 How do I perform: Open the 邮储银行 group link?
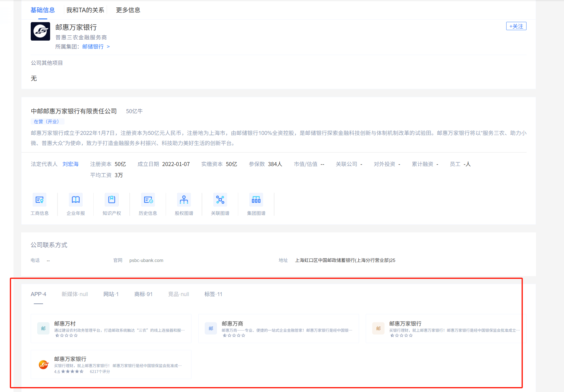[x=96, y=47]
